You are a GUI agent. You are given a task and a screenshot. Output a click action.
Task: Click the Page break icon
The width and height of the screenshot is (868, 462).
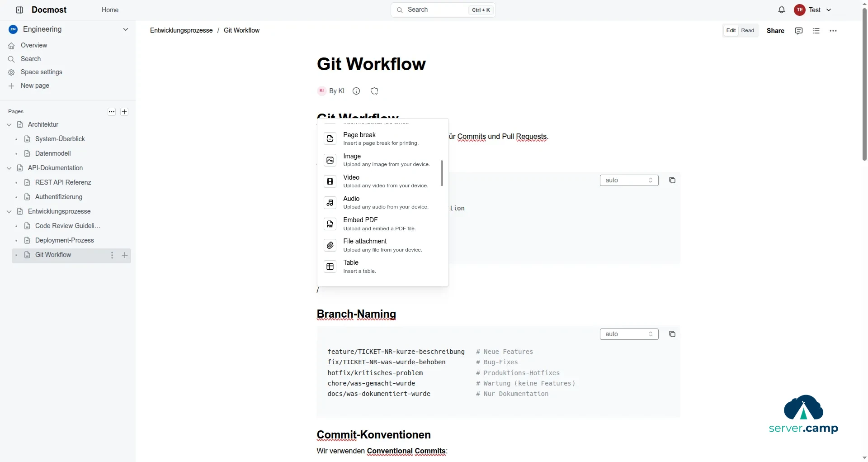click(330, 138)
